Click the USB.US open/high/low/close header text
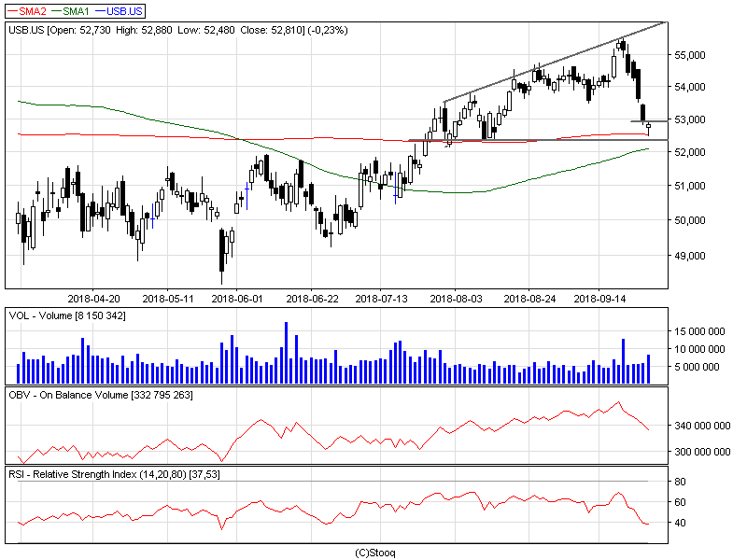This screenshot has width=747, height=560. (x=178, y=30)
